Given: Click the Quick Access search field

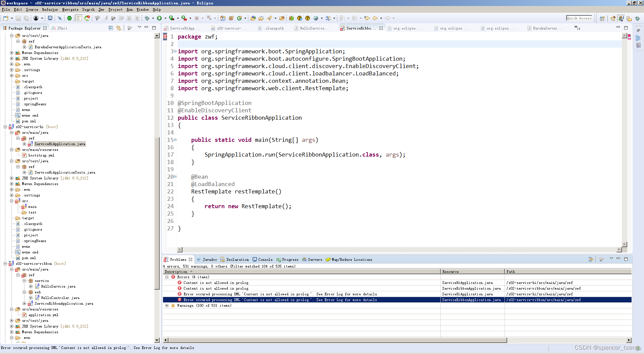Looking at the screenshot, I should (579, 18).
